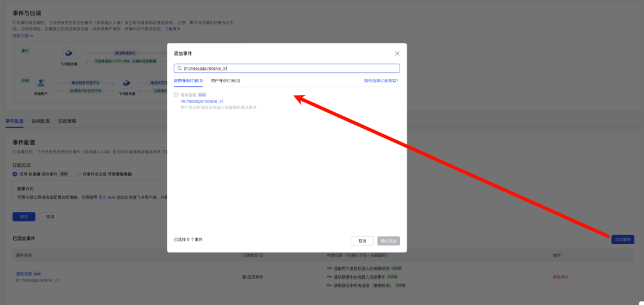Click 取消 next to the 保存 button
The width and height of the screenshot is (644, 305).
50,217
